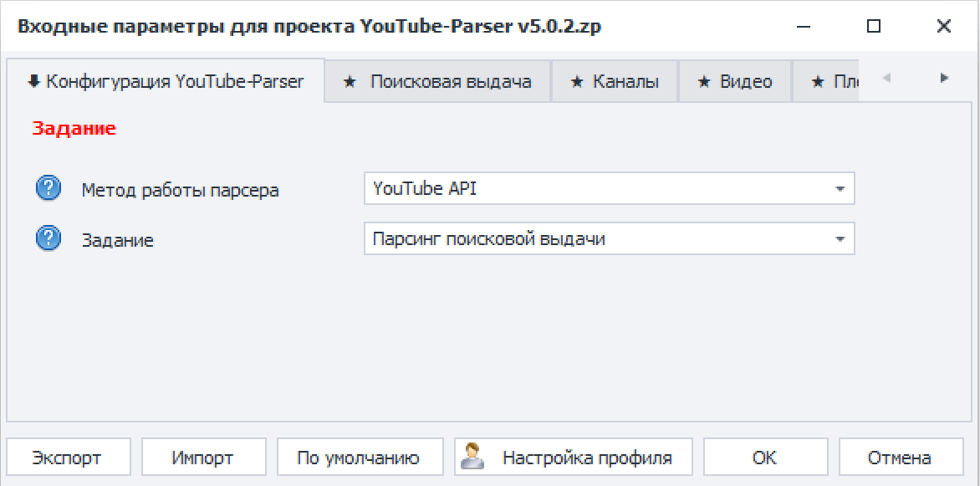Click the red 'Задание' section heading
Viewport: 980px width, 486px height.
point(74,129)
